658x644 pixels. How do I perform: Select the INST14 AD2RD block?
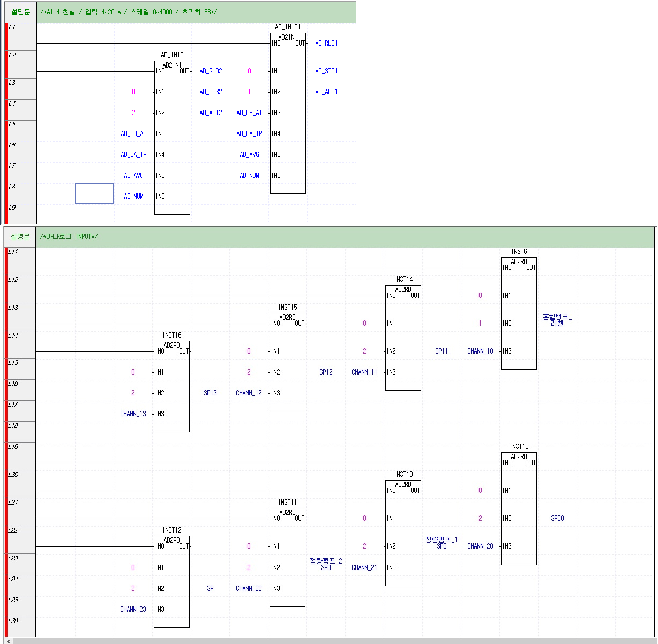[x=403, y=338]
